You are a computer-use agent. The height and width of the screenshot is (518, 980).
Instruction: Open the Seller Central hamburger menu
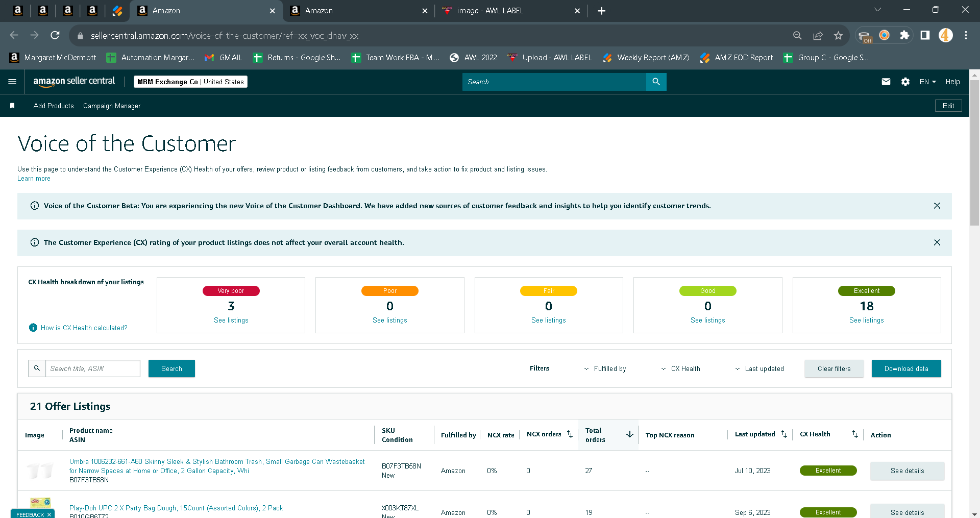pos(12,82)
